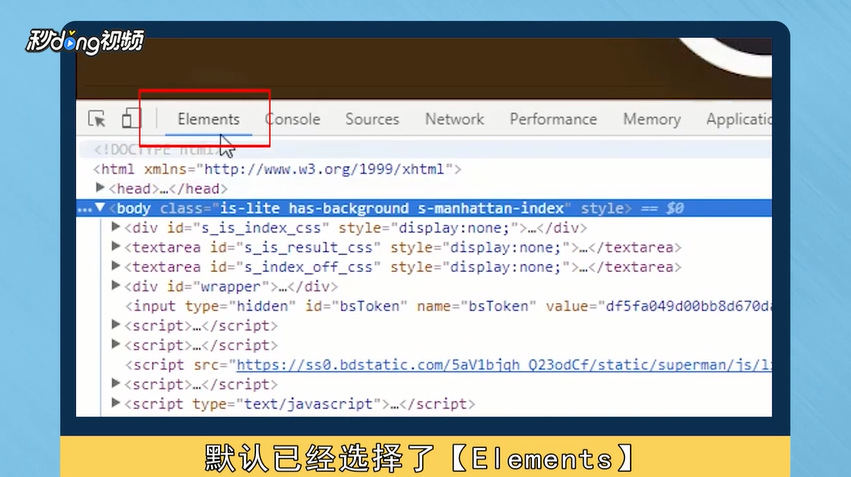The height and width of the screenshot is (477, 851).
Task: Expand the wrapper div node
Action: (116, 285)
